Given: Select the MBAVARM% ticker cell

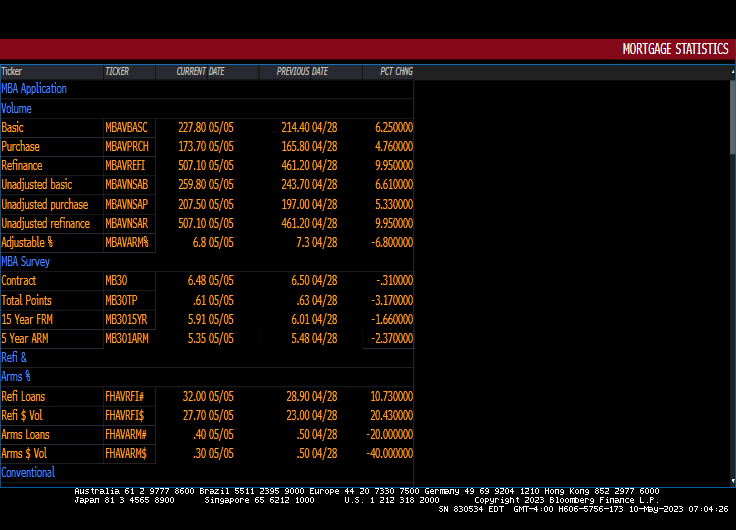Looking at the screenshot, I should (127, 243).
